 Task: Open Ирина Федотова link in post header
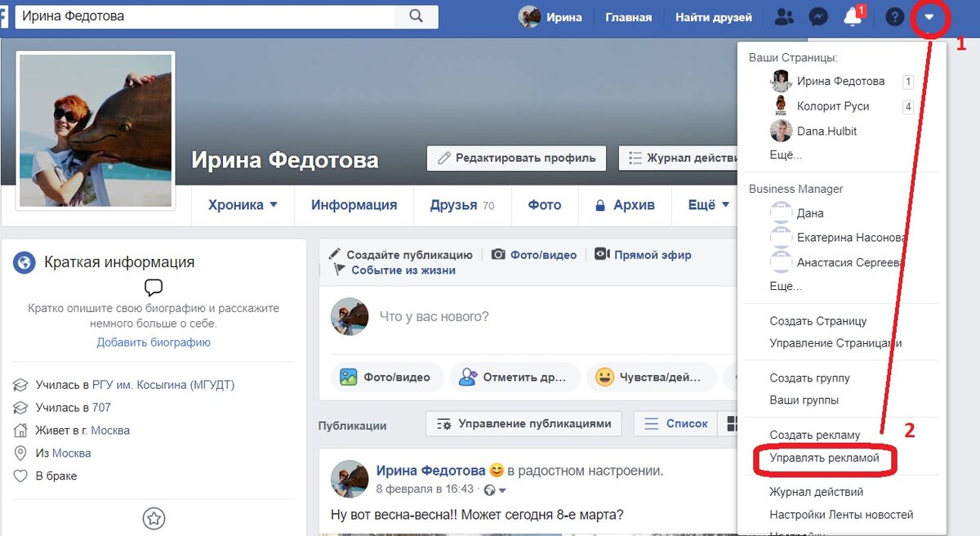point(430,471)
